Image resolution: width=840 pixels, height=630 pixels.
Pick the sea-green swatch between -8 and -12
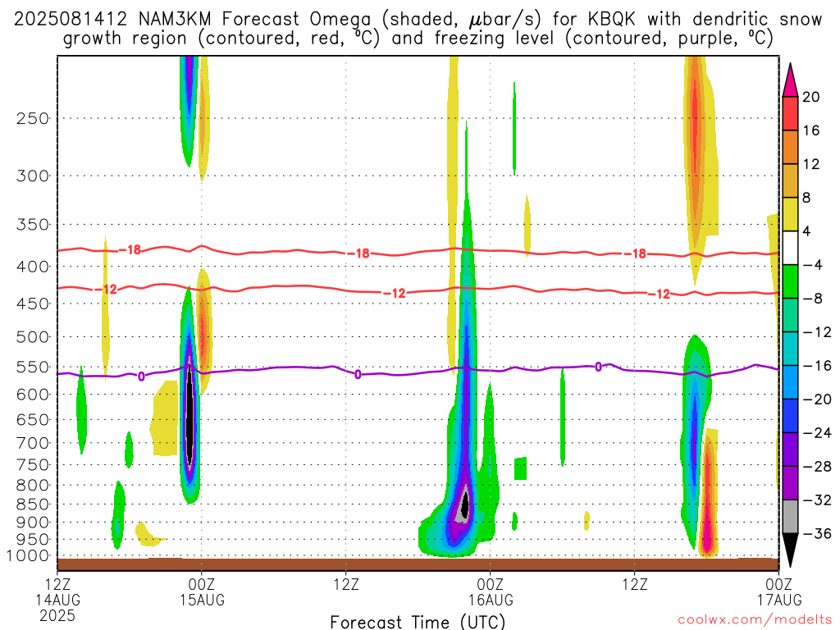(x=790, y=315)
